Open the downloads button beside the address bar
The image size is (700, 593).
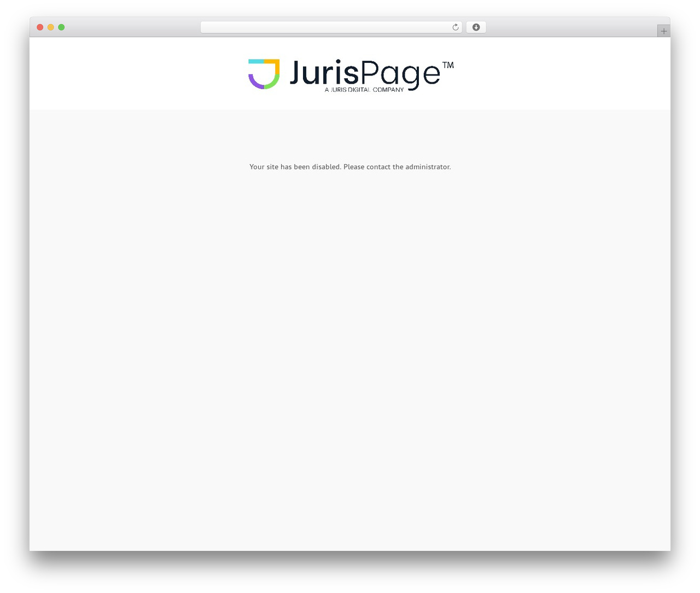click(x=476, y=27)
